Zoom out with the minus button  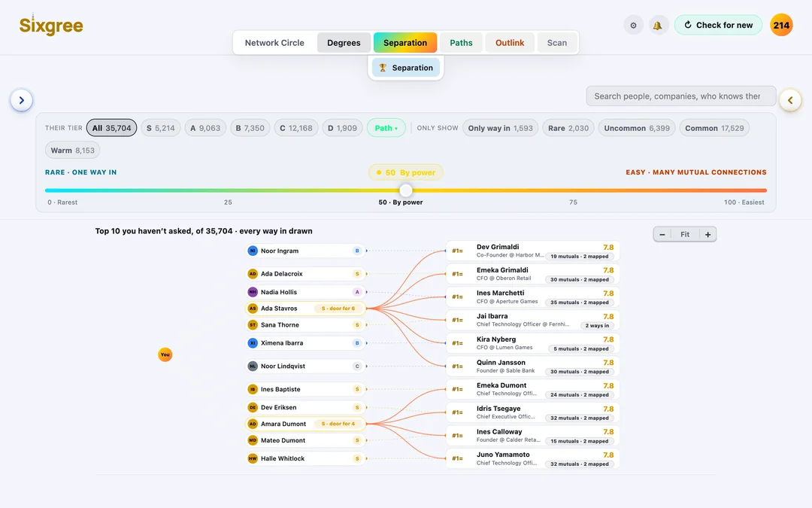[x=662, y=234]
